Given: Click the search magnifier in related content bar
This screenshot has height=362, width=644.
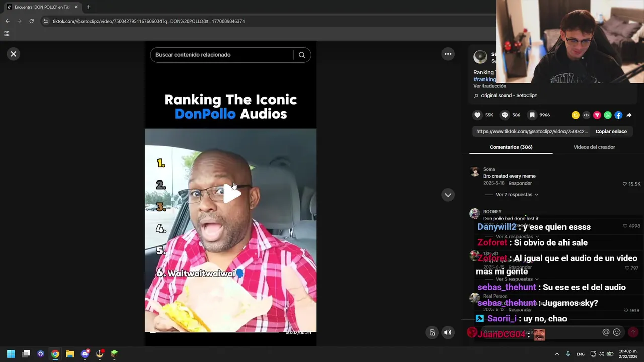Looking at the screenshot, I should tap(302, 55).
